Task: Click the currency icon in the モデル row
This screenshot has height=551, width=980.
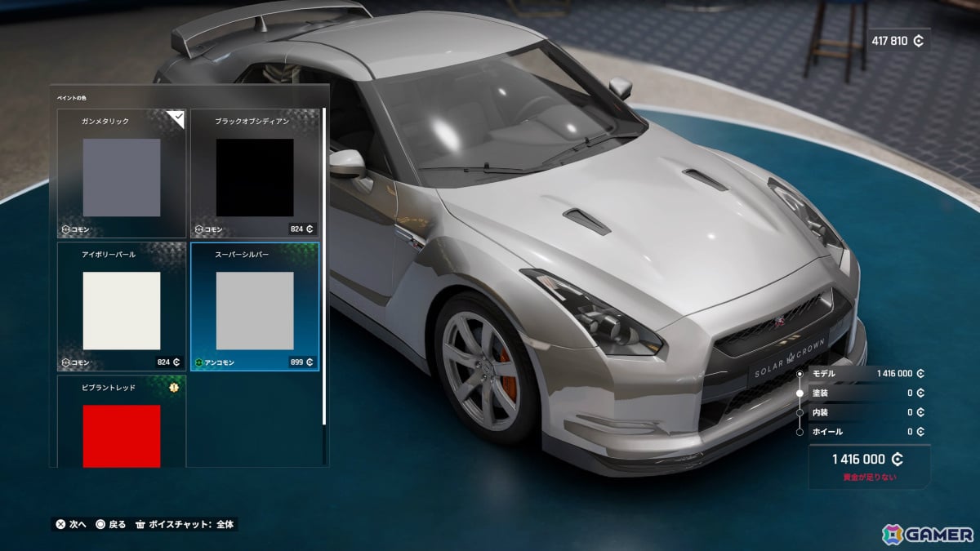Action: tap(920, 374)
